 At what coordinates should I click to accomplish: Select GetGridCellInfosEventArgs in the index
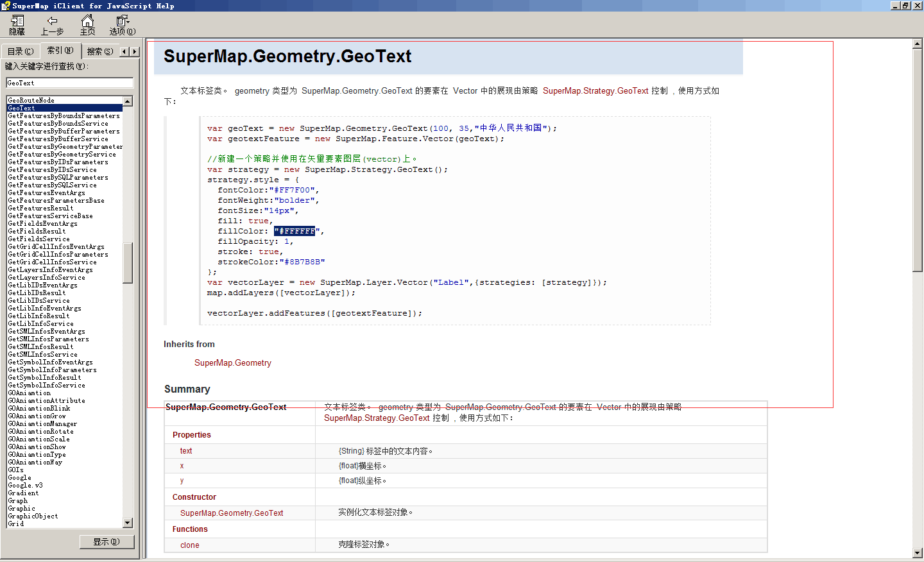pos(56,246)
